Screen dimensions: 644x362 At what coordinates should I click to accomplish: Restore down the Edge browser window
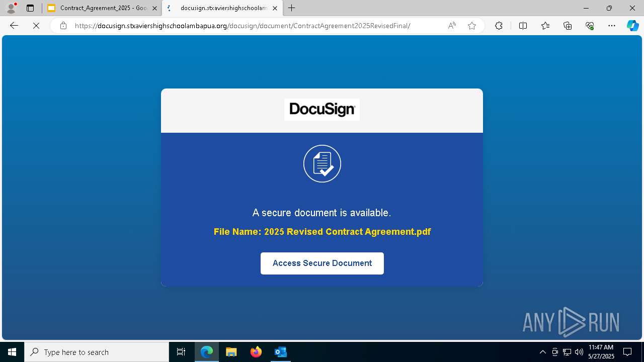coord(609,8)
